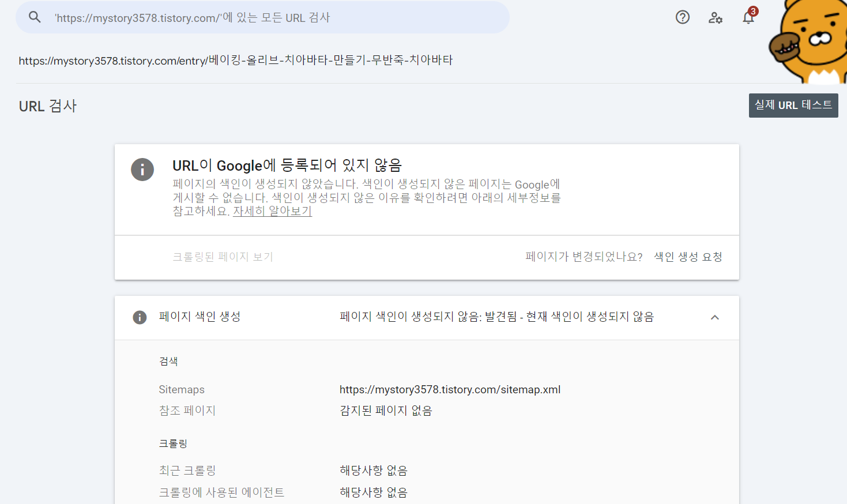The width and height of the screenshot is (847, 504).
Task: Click the '최근 크롤링' label
Action: (x=187, y=471)
